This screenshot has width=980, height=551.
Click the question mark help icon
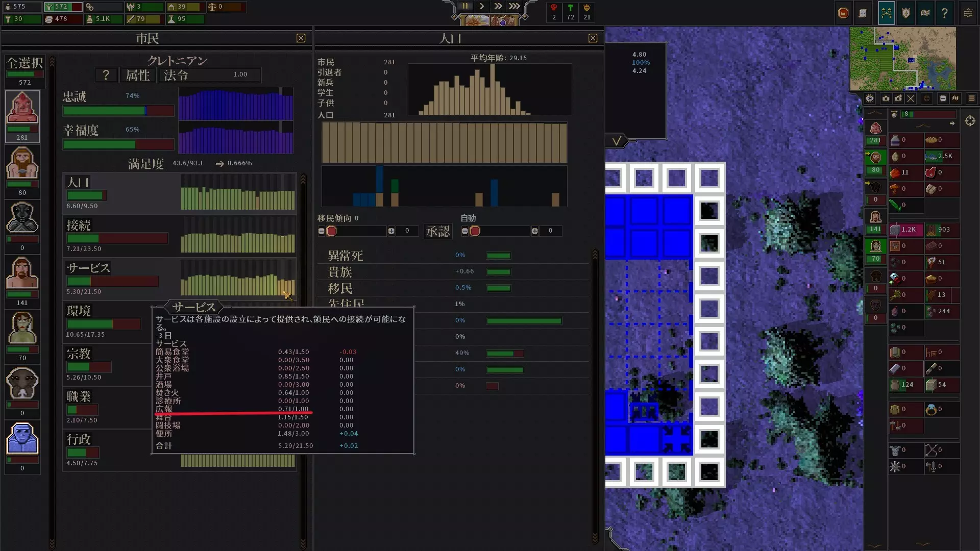[944, 13]
